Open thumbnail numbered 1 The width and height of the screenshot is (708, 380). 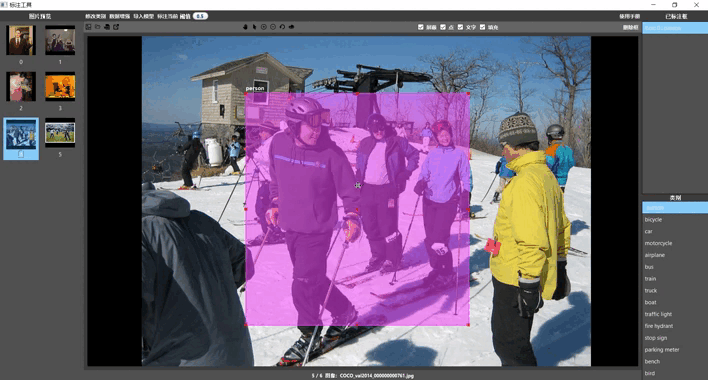pyautogui.click(x=60, y=40)
